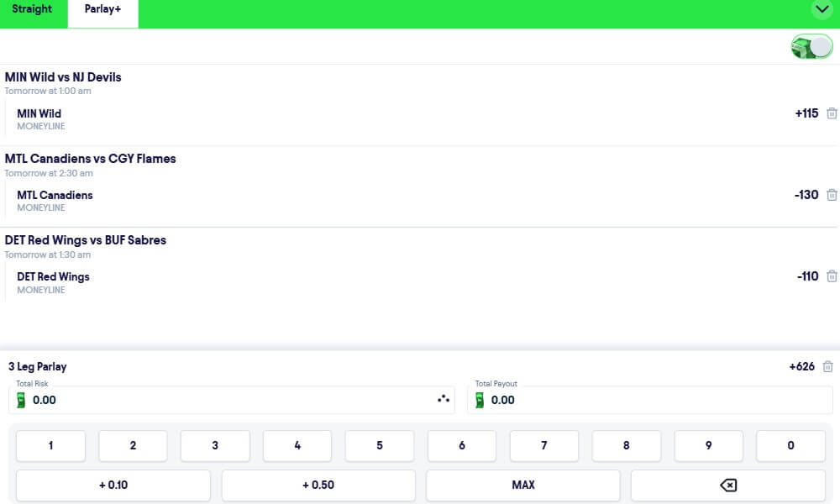Add 0.10 to the wager
Viewport: 840px width, 504px height.
click(113, 485)
